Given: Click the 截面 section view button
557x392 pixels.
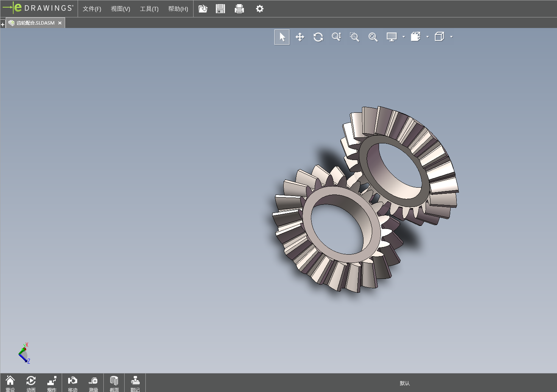Looking at the screenshot, I should click(114, 383).
